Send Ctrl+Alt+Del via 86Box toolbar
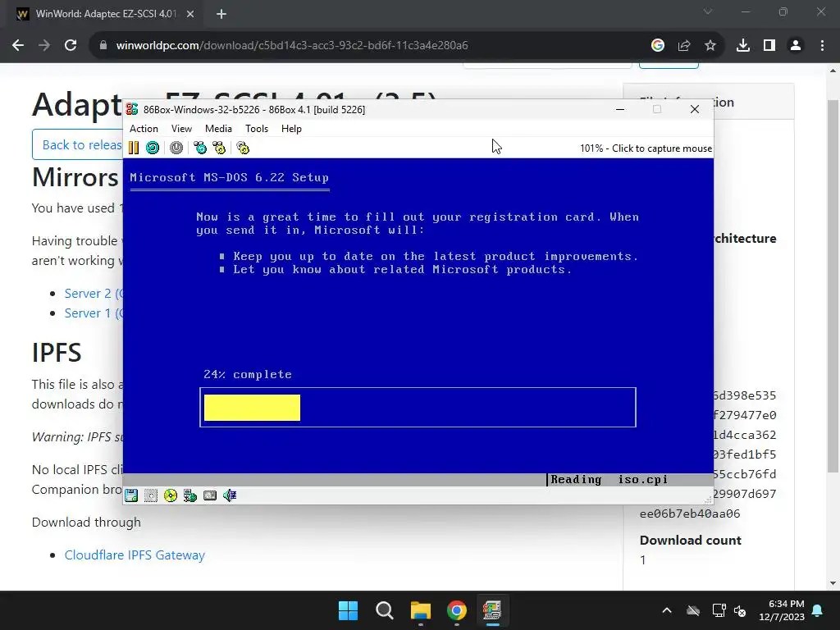This screenshot has height=630, width=840. point(200,148)
